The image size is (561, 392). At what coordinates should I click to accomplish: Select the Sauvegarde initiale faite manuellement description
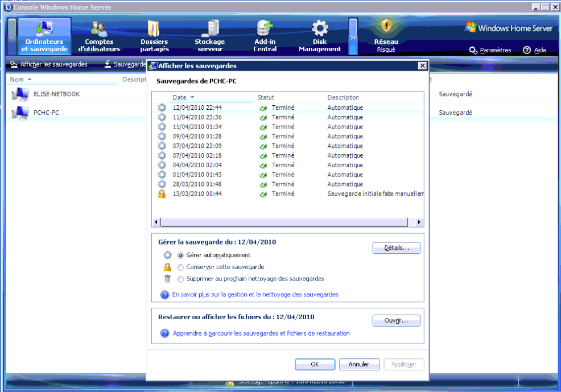(376, 193)
